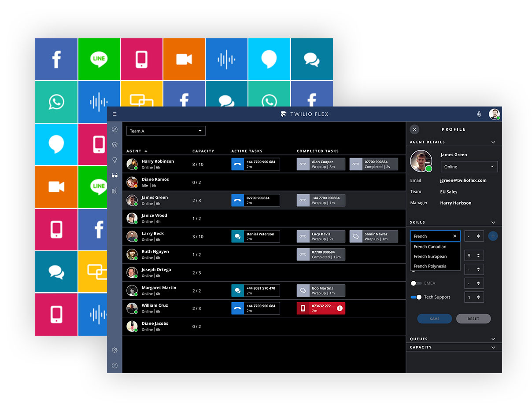The image size is (532, 411).
Task: Click the Completed Tasks column header
Action: coord(318,151)
